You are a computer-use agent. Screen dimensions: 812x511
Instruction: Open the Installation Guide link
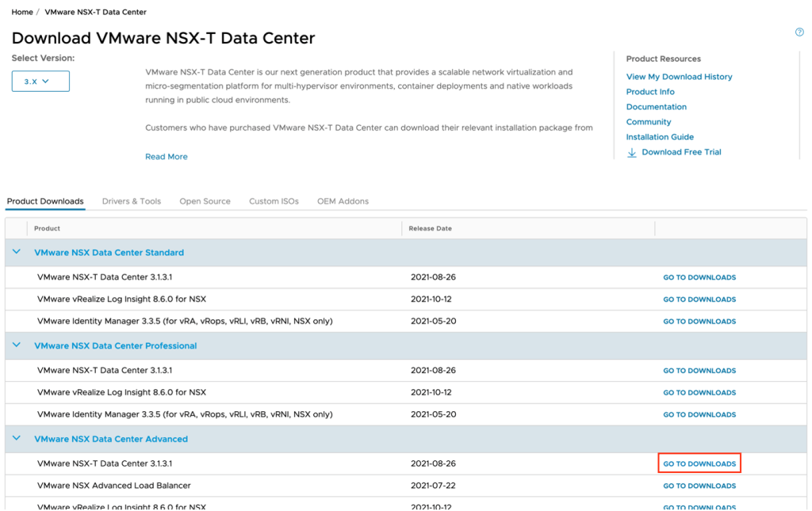pyautogui.click(x=660, y=137)
